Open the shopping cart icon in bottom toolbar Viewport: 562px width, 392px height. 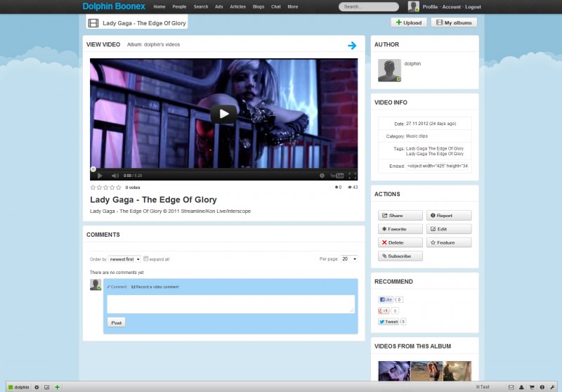[x=532, y=387]
